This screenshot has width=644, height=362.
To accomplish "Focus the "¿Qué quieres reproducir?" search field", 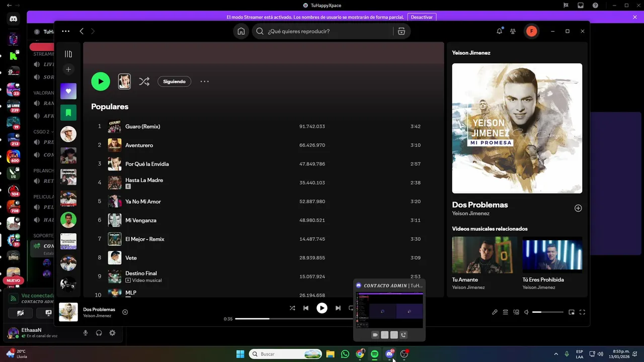I will [x=322, y=31].
